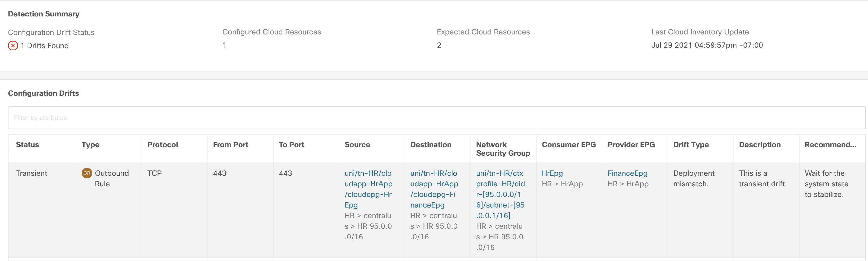
Task: Click the Drift Type column header
Action: click(691, 145)
